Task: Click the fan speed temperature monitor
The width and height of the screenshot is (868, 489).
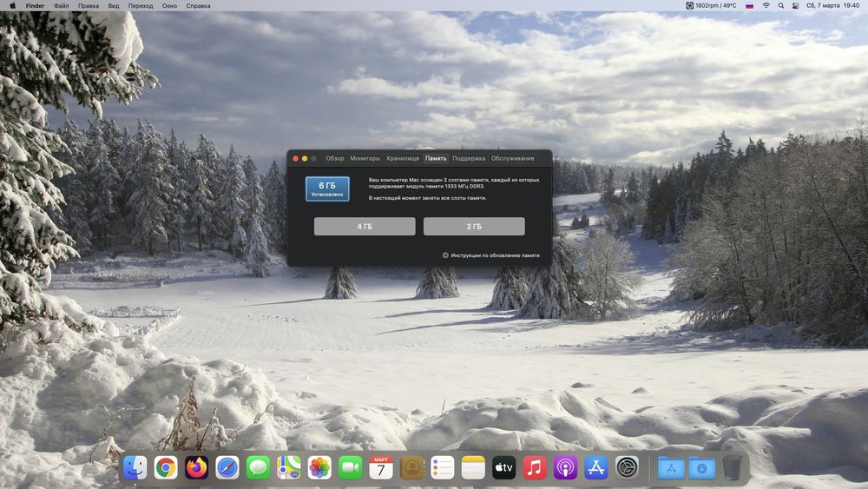Action: pos(711,5)
